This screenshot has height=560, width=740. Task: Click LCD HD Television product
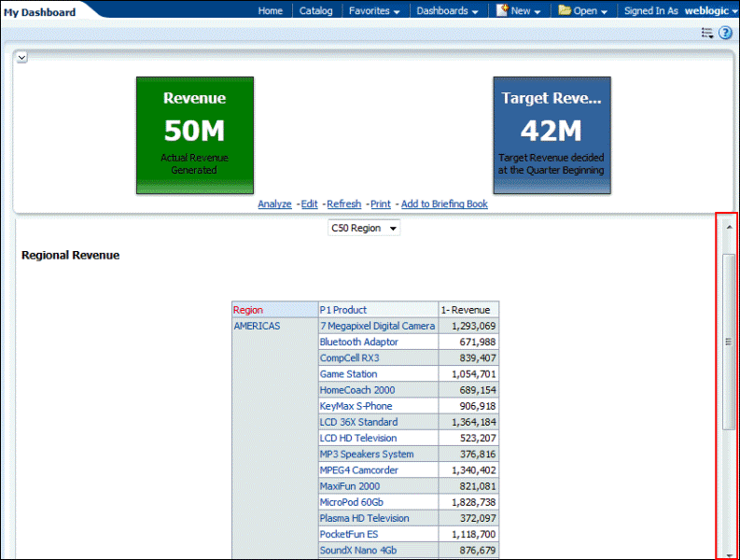tap(358, 438)
